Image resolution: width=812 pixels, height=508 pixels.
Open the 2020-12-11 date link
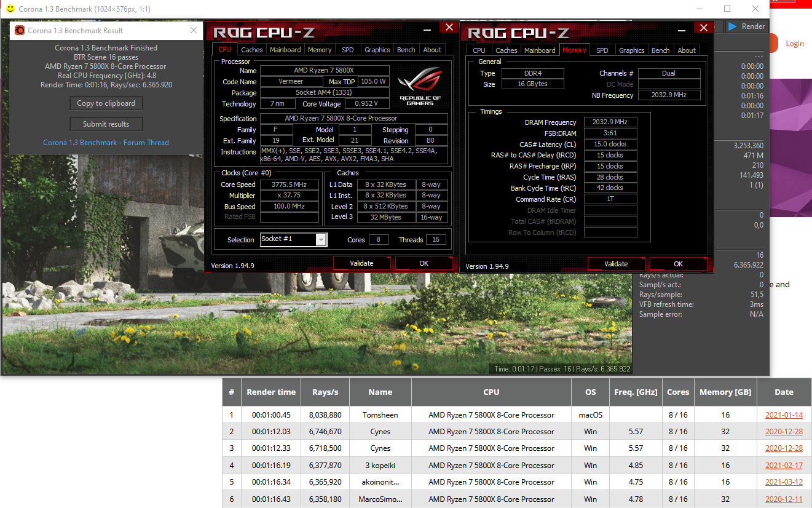coord(784,499)
